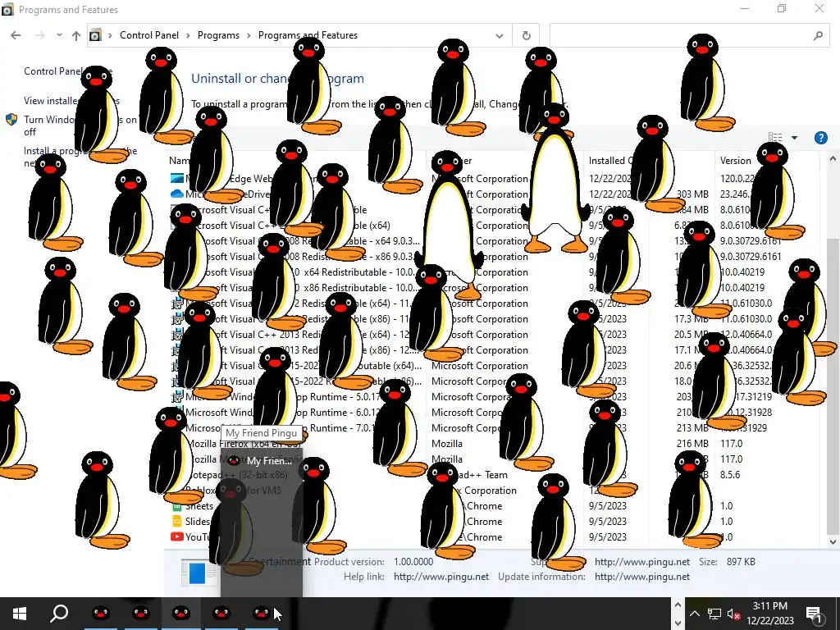The image size is (840, 630).
Task: Click the 897 KB size value in details pane
Action: click(x=741, y=562)
